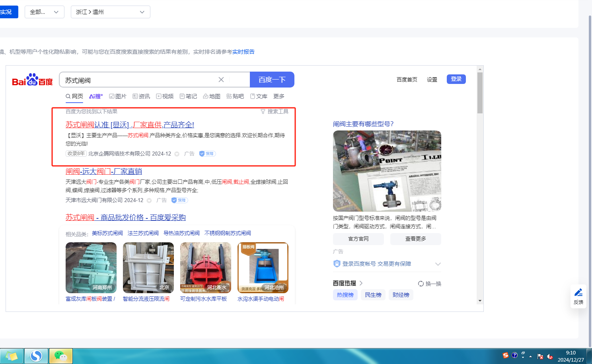Image resolution: width=592 pixels, height=364 pixels.
Task: Open the 设置 link
Action: pyautogui.click(x=432, y=80)
